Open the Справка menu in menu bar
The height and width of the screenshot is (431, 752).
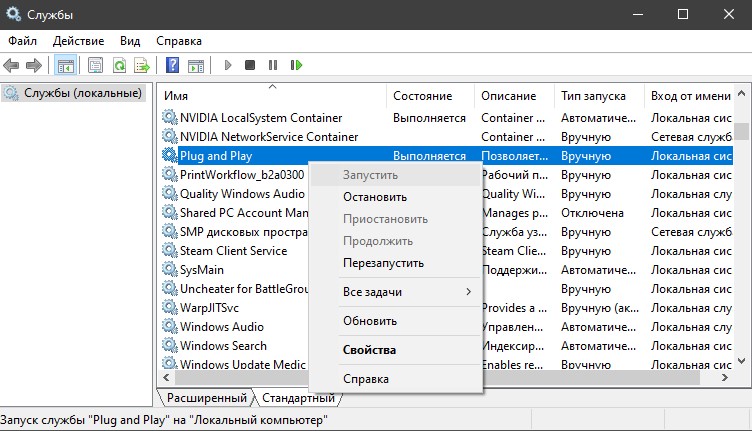[x=179, y=41]
